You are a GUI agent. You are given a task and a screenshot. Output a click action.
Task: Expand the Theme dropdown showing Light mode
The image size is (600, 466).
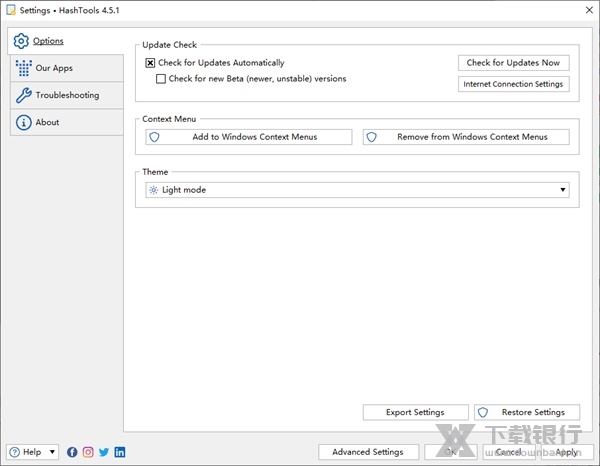[356, 189]
